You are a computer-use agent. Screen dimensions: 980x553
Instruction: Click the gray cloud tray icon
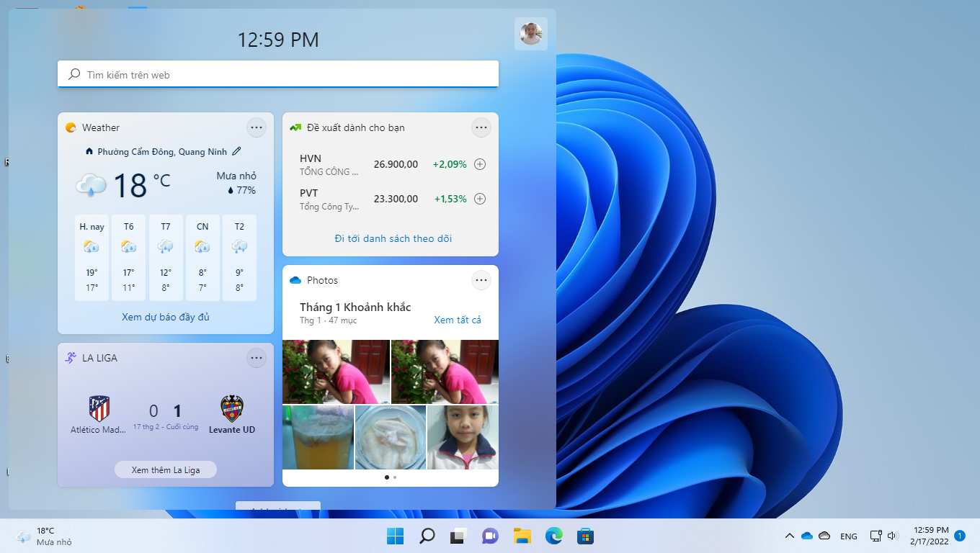pos(825,536)
